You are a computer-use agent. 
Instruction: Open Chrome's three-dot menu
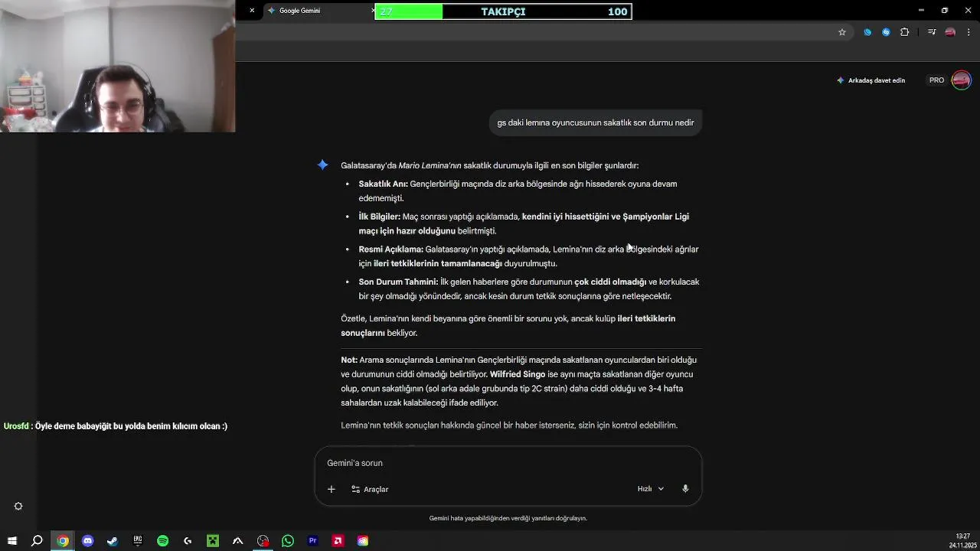tap(969, 32)
